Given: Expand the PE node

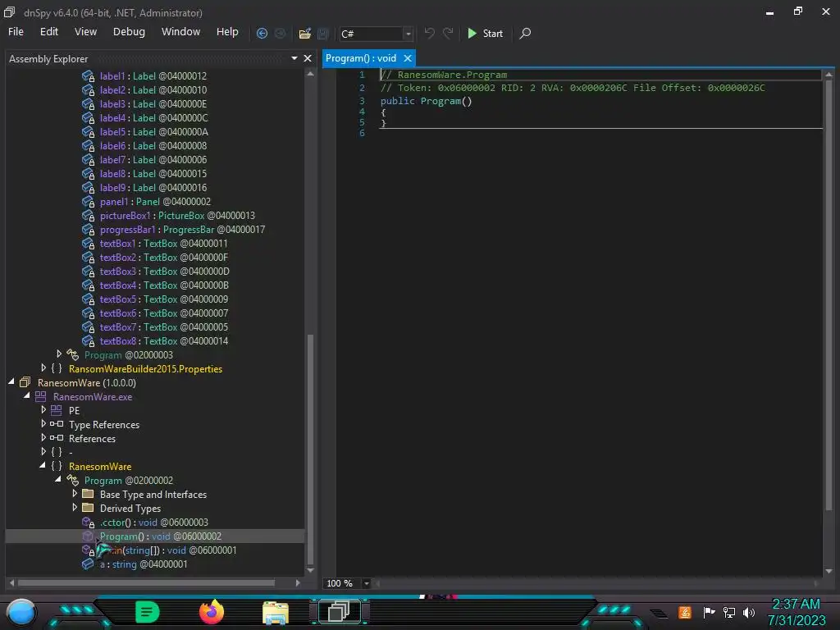Looking at the screenshot, I should tap(43, 410).
